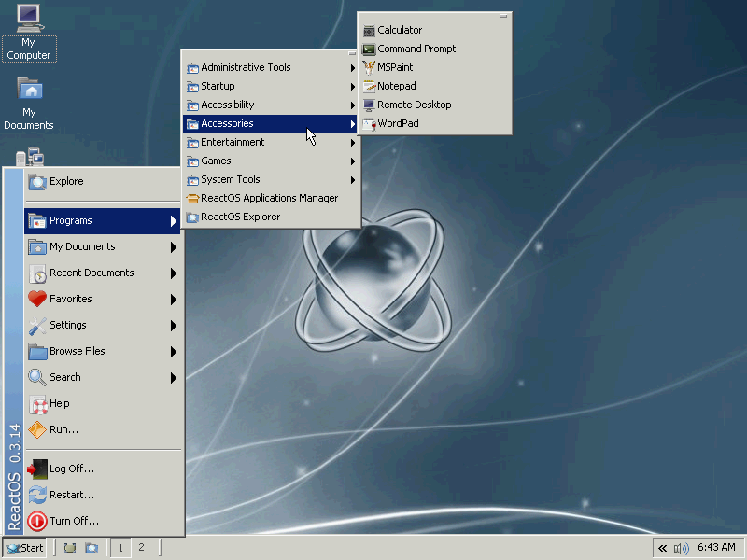Click the Accessories text in Programs

pos(227,123)
